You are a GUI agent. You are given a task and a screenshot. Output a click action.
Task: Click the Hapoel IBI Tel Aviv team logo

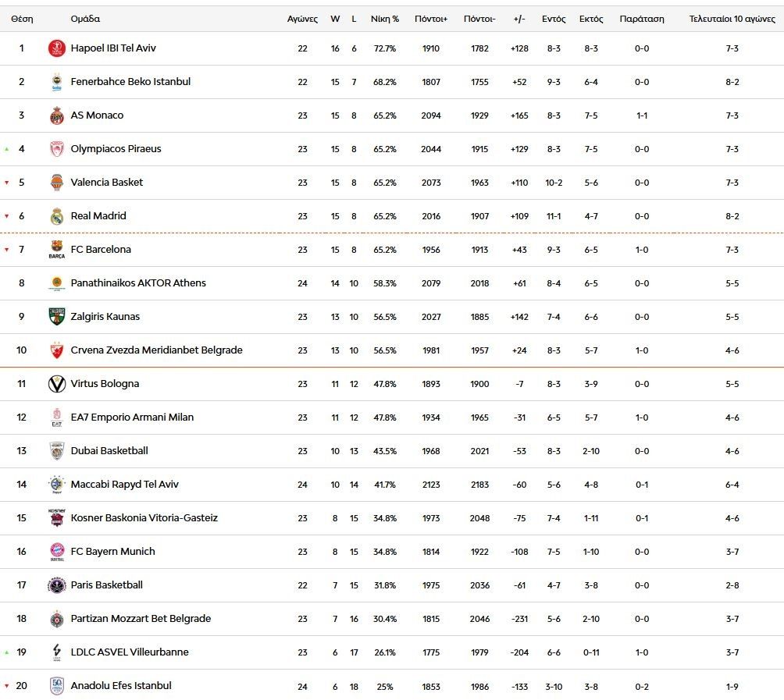(x=56, y=48)
